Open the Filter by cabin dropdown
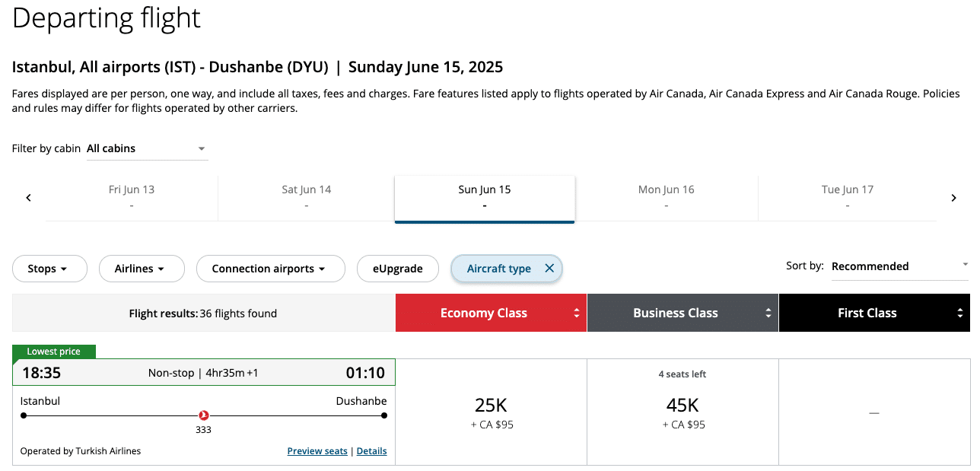The height and width of the screenshot is (471, 980). (147, 149)
